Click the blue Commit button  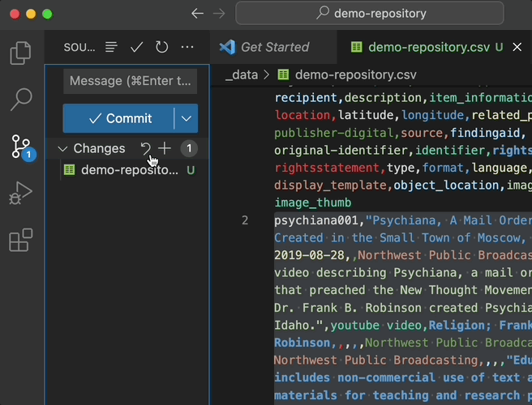point(118,118)
